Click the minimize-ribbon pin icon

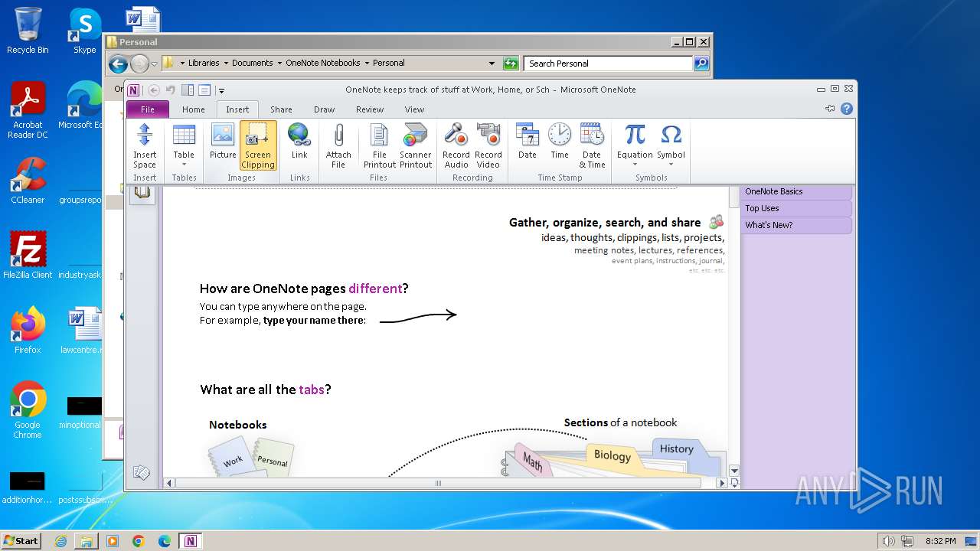[830, 109]
